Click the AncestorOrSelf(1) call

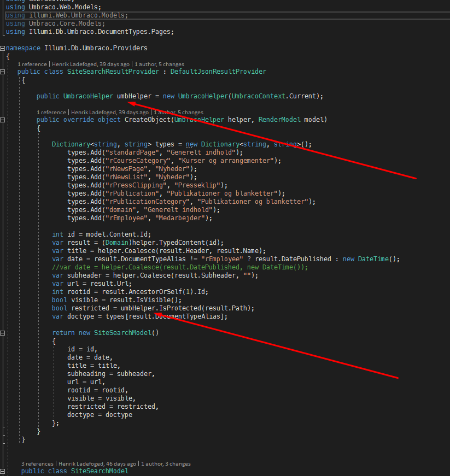click(x=161, y=292)
